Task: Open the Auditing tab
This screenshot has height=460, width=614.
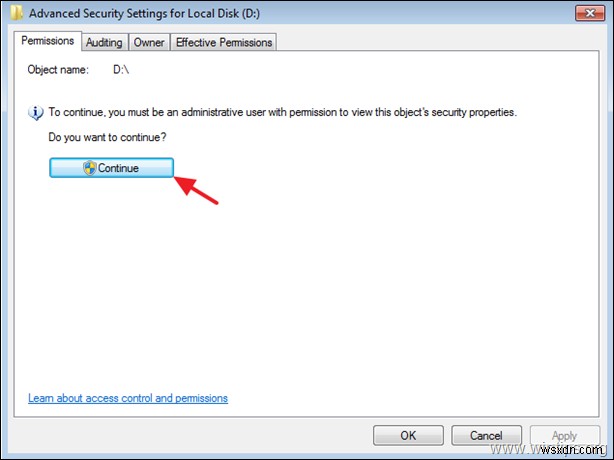Action: (104, 42)
